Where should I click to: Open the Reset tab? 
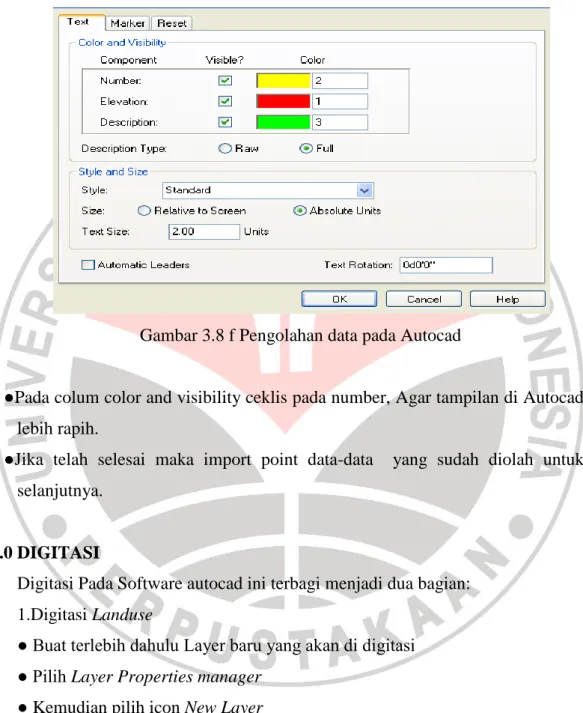pyautogui.click(x=172, y=23)
